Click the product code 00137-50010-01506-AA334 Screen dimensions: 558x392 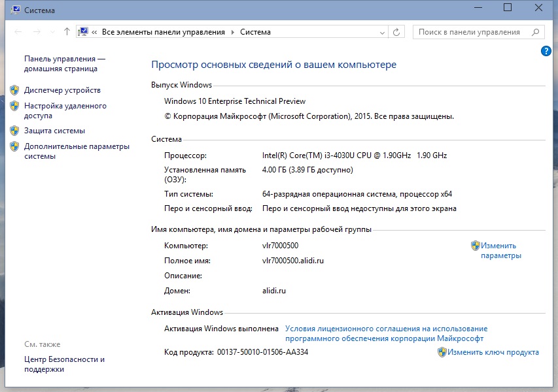262,352
